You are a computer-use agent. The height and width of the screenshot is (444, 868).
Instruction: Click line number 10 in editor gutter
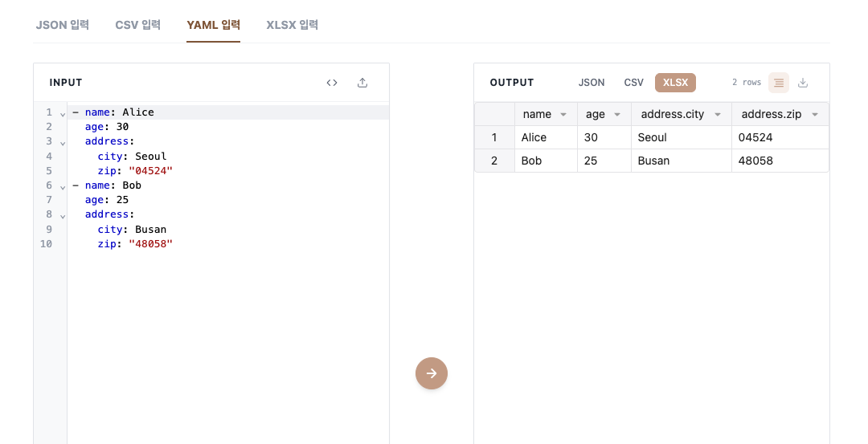pos(46,244)
